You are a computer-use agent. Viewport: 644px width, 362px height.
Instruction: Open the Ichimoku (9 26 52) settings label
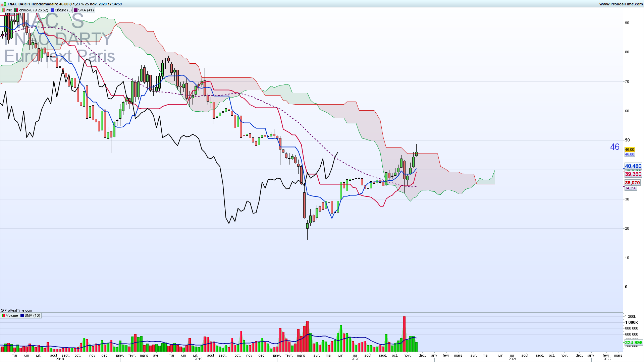[33, 10]
